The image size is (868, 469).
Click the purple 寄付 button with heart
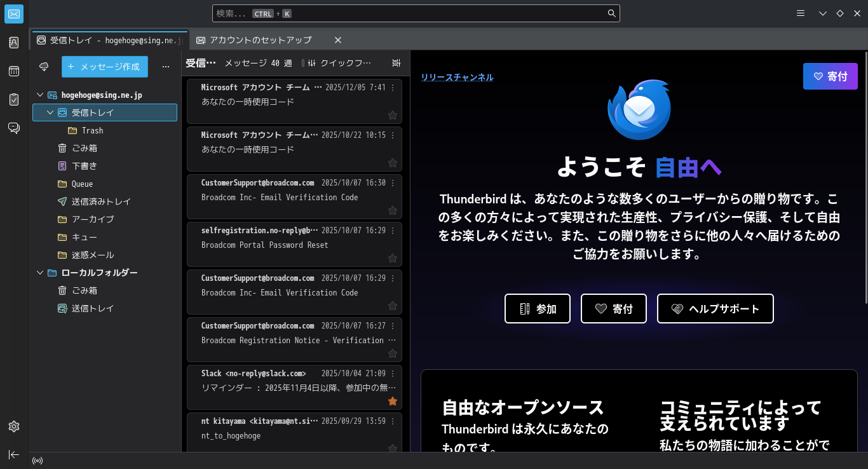(831, 76)
